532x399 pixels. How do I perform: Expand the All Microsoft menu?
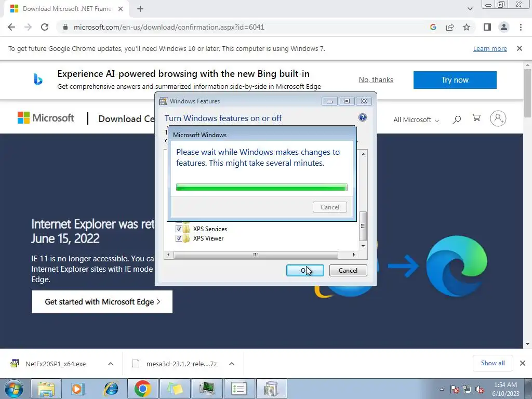click(x=416, y=120)
